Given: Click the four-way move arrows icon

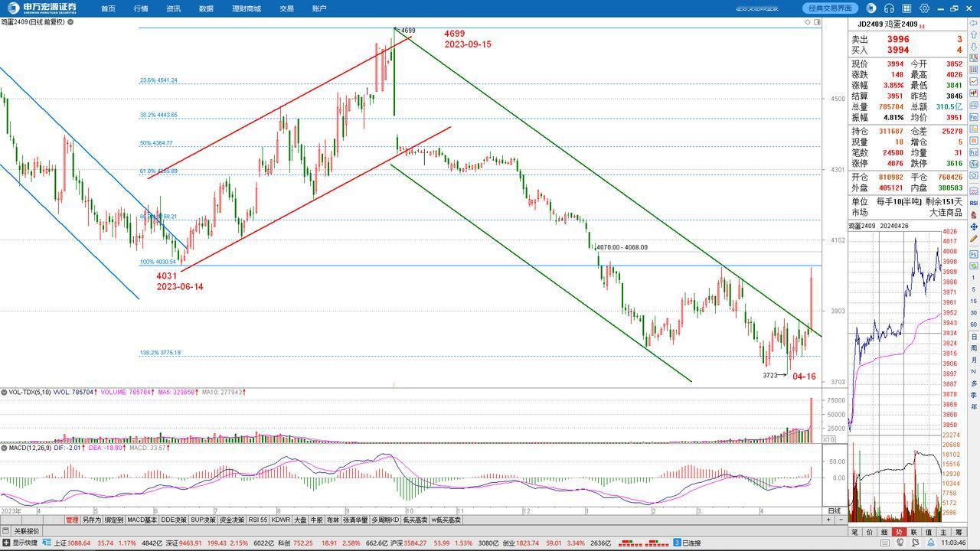Looking at the screenshot, I should tap(973, 227).
